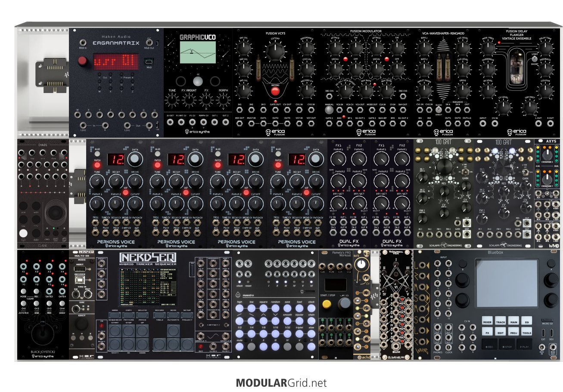Tap the Bluebox touchscreen display
The height and width of the screenshot is (392, 563).
tap(507, 284)
